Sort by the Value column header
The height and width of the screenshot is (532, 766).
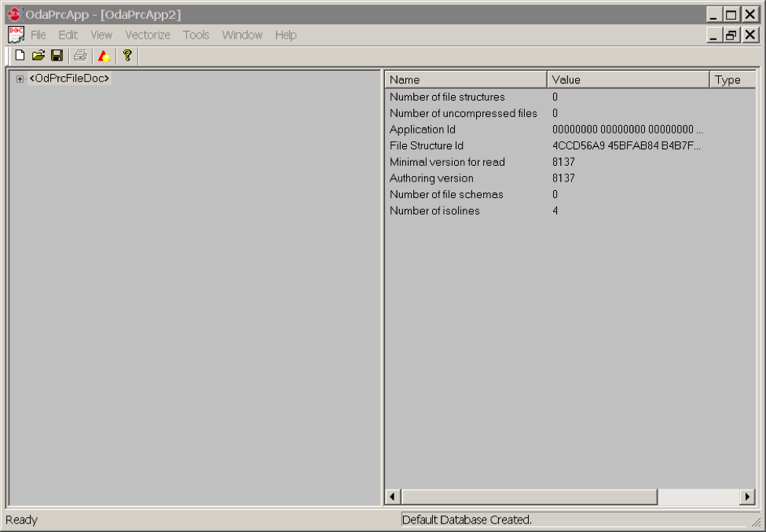pos(629,79)
